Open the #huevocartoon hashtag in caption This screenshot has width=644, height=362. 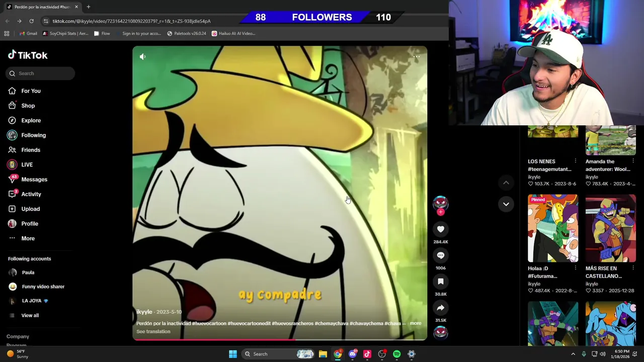(209, 323)
